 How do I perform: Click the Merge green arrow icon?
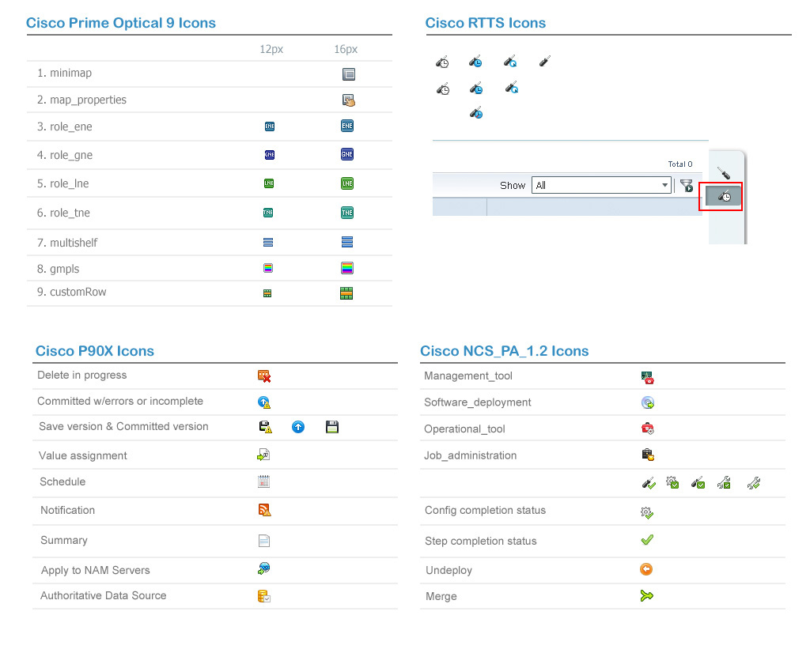pos(646,596)
